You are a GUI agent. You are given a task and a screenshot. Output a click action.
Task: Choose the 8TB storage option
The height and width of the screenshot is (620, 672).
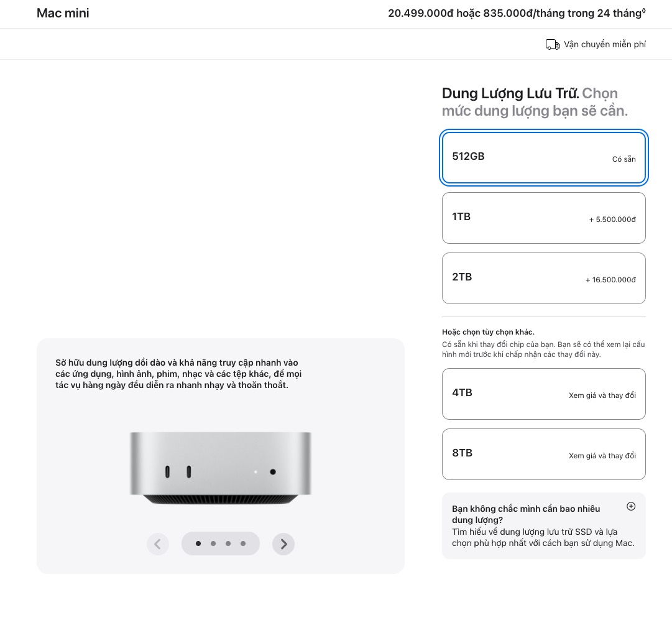click(543, 454)
